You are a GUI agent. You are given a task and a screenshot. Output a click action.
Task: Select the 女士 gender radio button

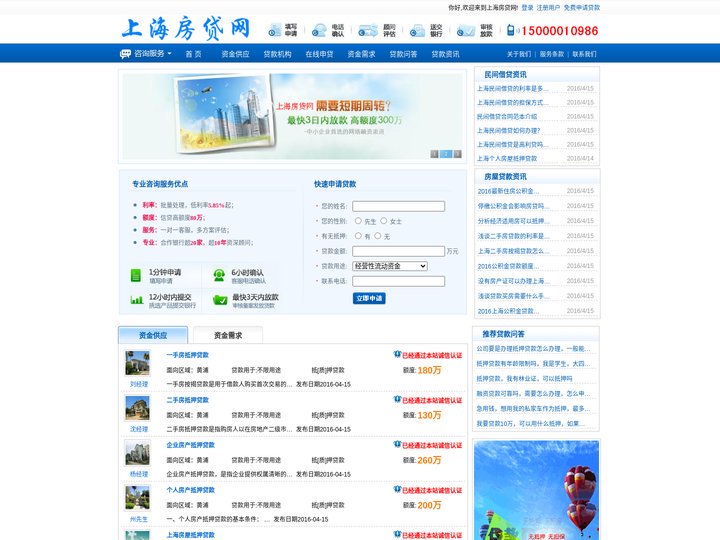[383, 221]
